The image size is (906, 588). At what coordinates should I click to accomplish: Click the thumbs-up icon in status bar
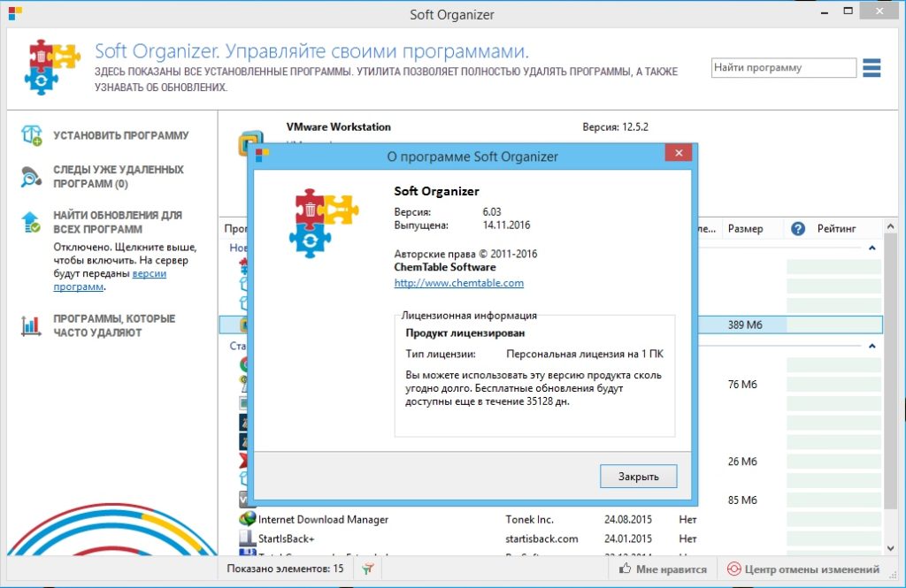[x=625, y=569]
